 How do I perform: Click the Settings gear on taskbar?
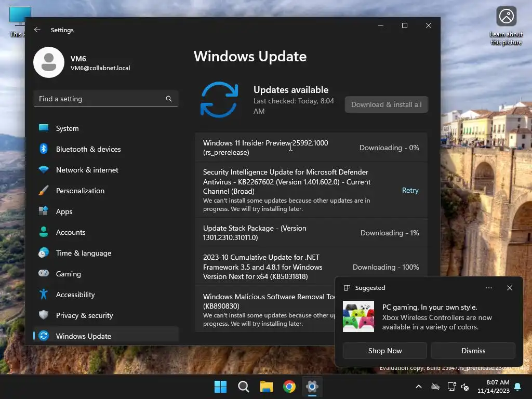click(x=312, y=387)
